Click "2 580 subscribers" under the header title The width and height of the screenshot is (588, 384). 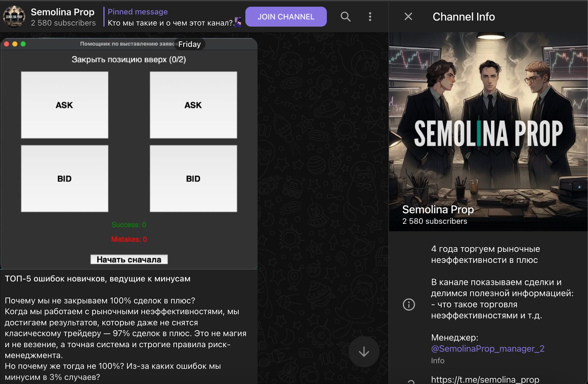pyautogui.click(x=63, y=23)
